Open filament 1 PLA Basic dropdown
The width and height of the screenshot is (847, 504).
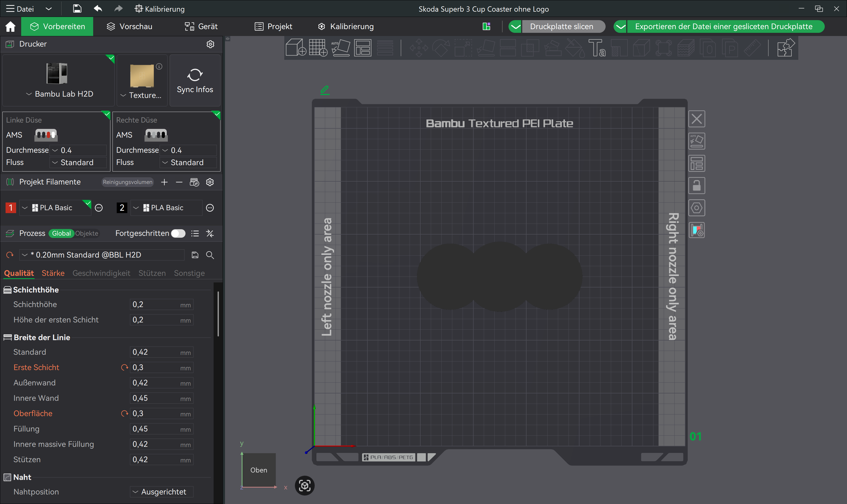point(55,208)
